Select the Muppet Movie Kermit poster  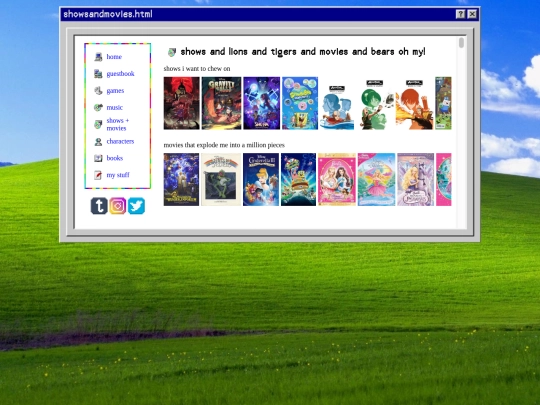pyautogui.click(x=221, y=179)
